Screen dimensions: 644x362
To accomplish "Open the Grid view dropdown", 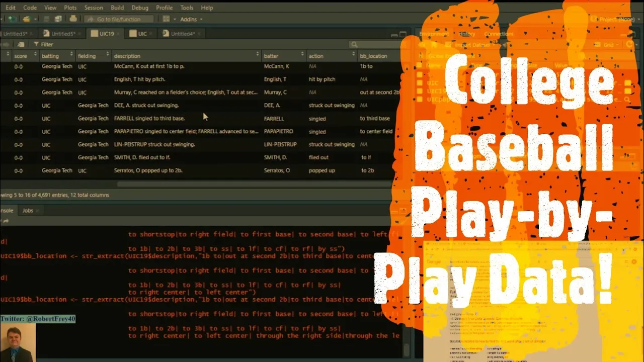I will coord(608,45).
